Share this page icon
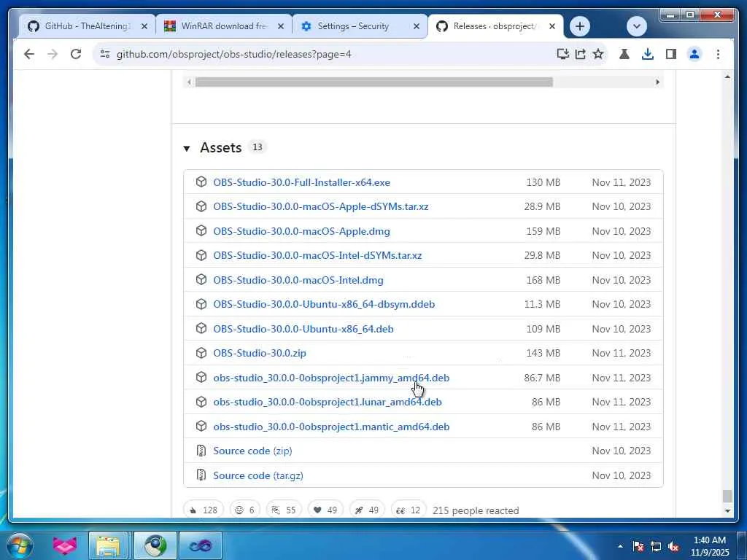747x560 pixels. click(x=580, y=54)
